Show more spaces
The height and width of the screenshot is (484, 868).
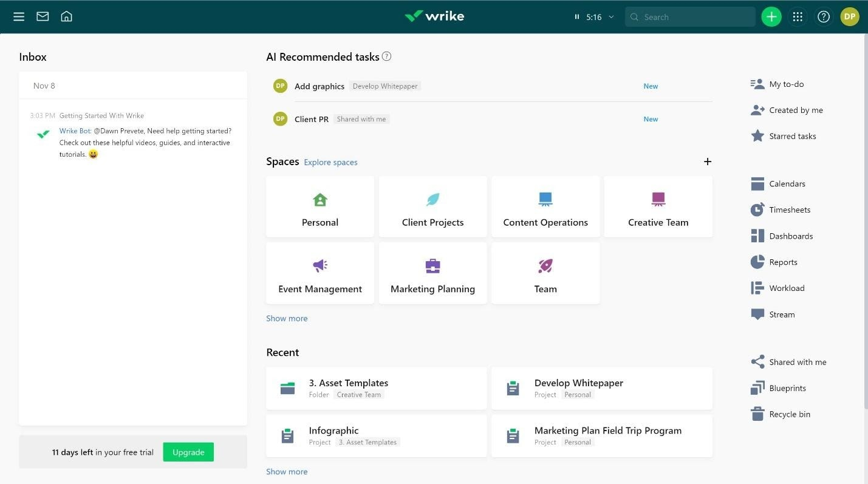point(287,318)
